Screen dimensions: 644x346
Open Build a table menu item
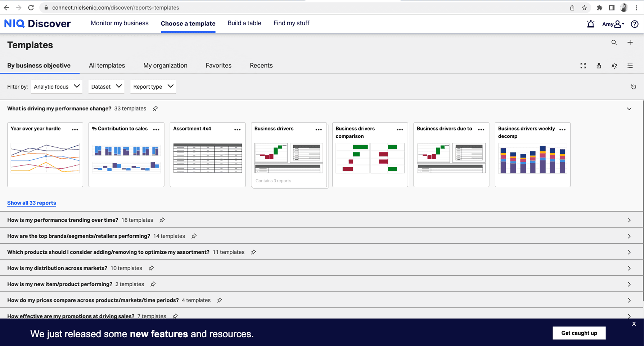pyautogui.click(x=244, y=23)
